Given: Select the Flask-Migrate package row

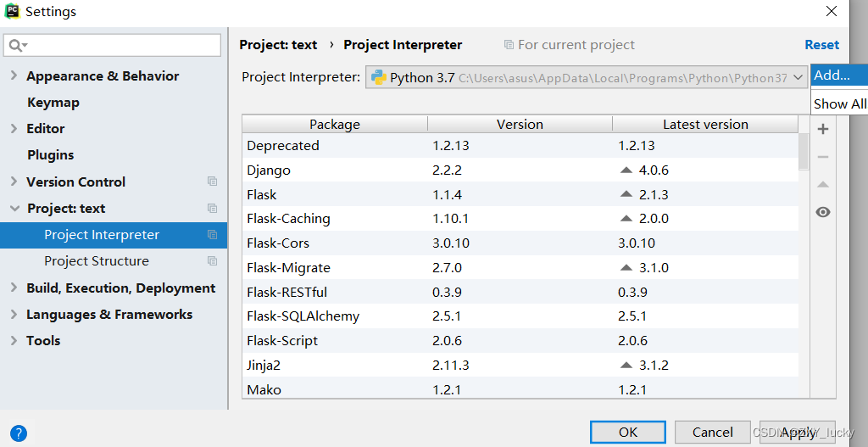Looking at the screenshot, I should pos(520,267).
